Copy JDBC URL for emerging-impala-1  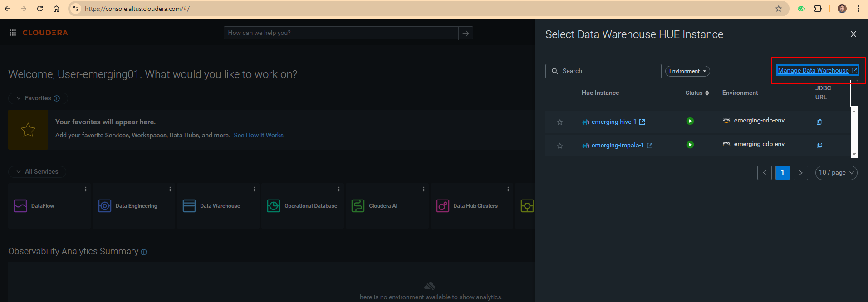click(819, 146)
